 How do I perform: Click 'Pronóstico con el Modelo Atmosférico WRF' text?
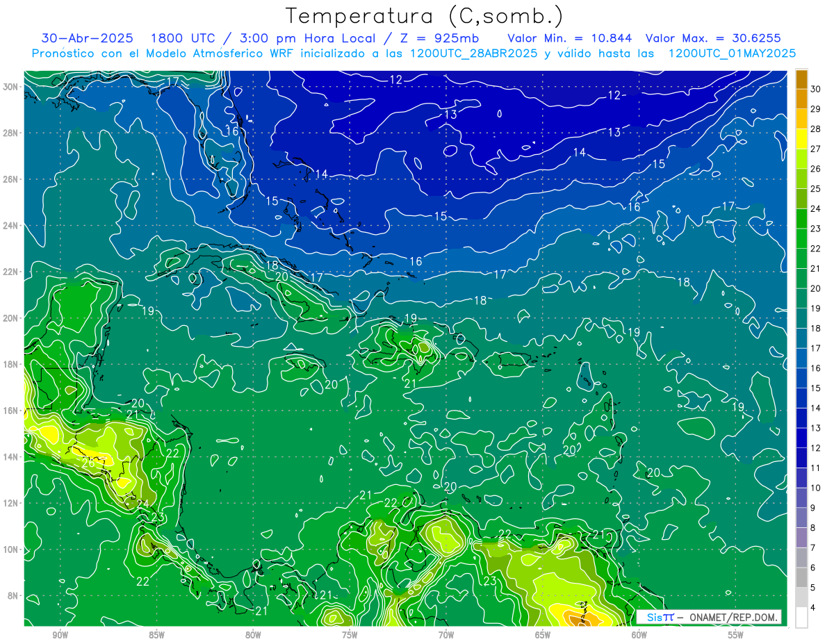pyautogui.click(x=163, y=53)
